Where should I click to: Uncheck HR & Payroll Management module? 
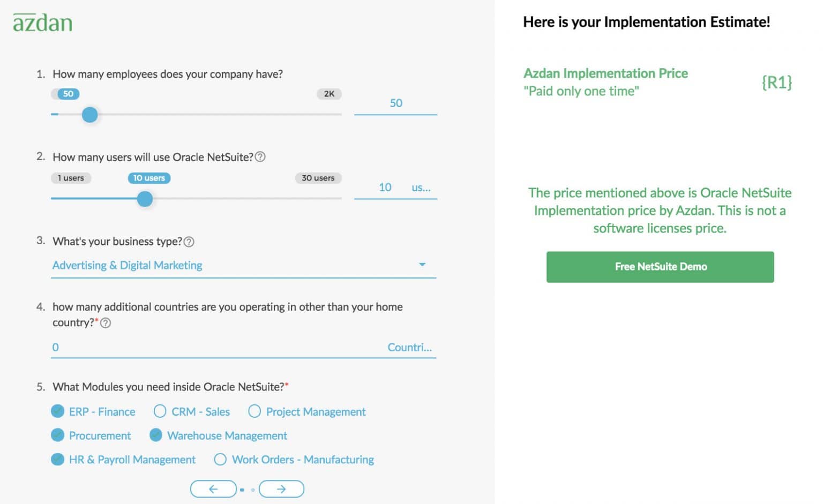(x=58, y=460)
